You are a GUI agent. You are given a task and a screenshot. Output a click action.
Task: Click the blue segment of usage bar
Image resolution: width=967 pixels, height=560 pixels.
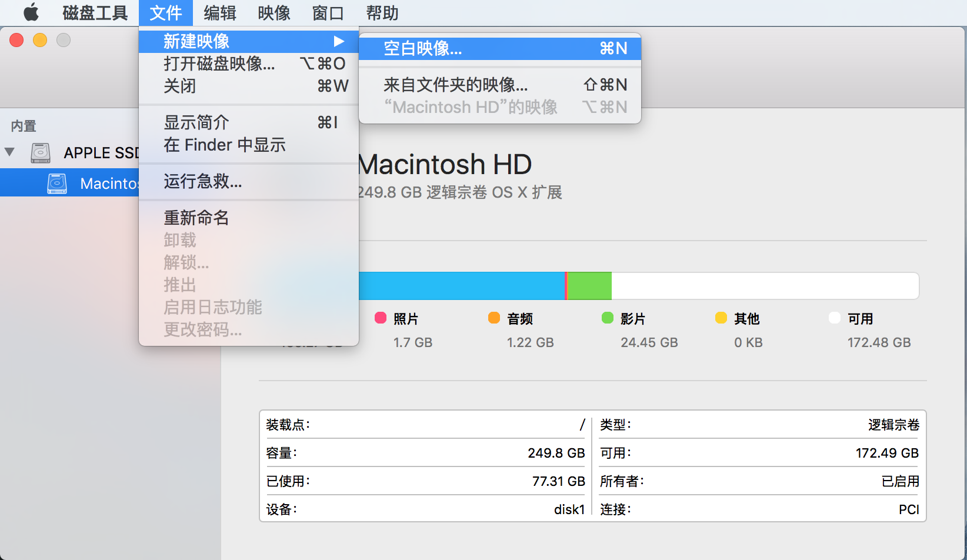point(462,286)
